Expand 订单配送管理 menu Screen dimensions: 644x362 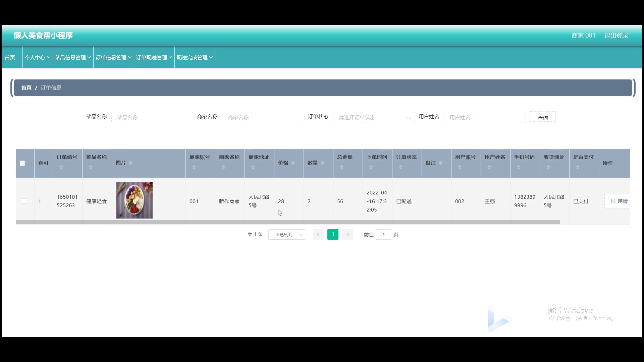click(154, 58)
